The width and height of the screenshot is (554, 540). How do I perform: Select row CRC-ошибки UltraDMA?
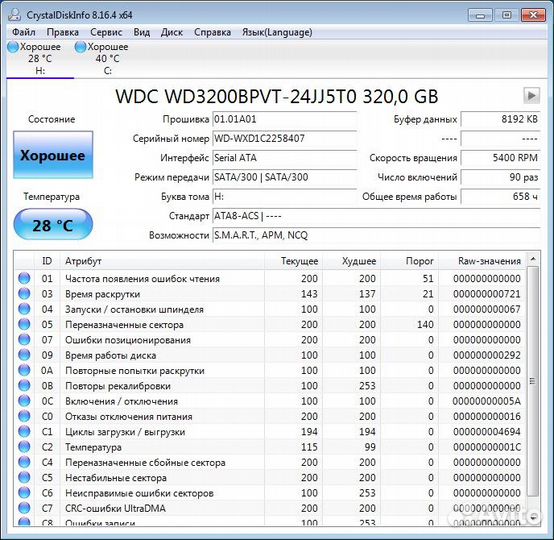click(x=270, y=508)
